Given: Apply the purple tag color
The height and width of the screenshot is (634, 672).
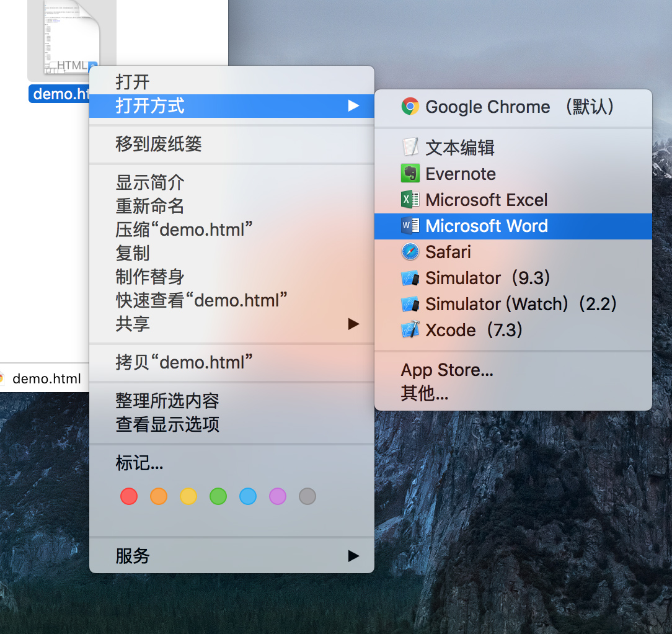Looking at the screenshot, I should pos(278,496).
